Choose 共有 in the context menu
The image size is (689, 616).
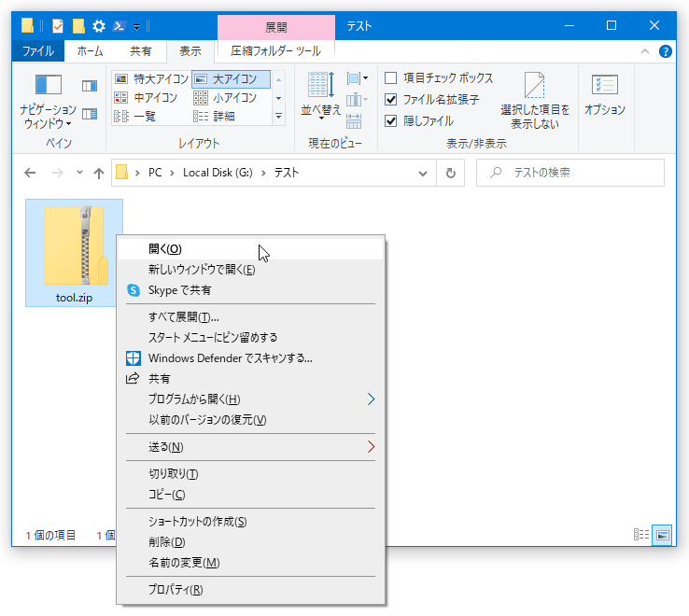(250, 378)
